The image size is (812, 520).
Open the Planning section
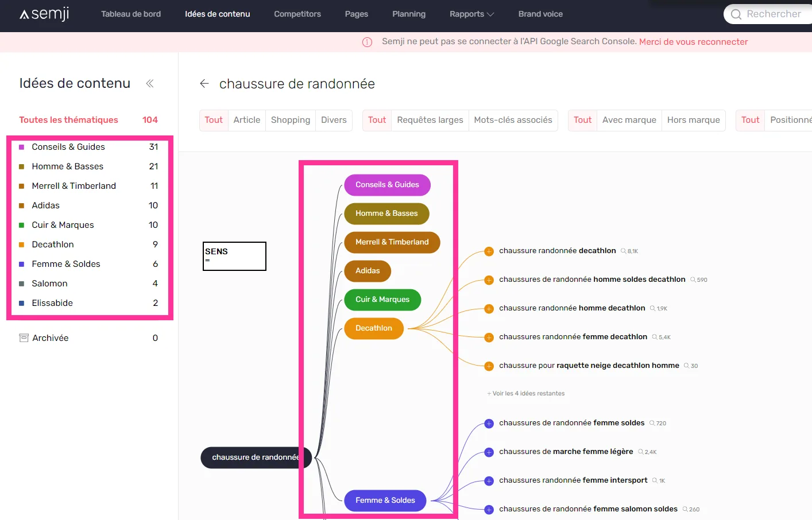409,14
